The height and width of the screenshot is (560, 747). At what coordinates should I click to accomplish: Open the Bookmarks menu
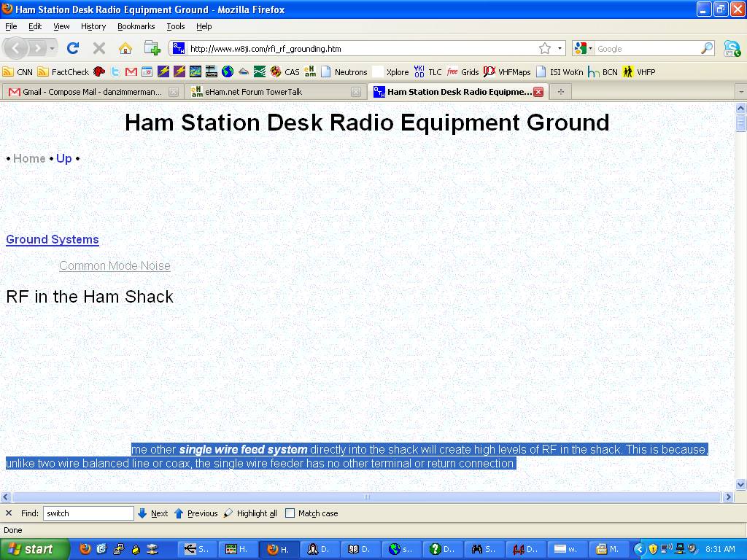(x=136, y=26)
